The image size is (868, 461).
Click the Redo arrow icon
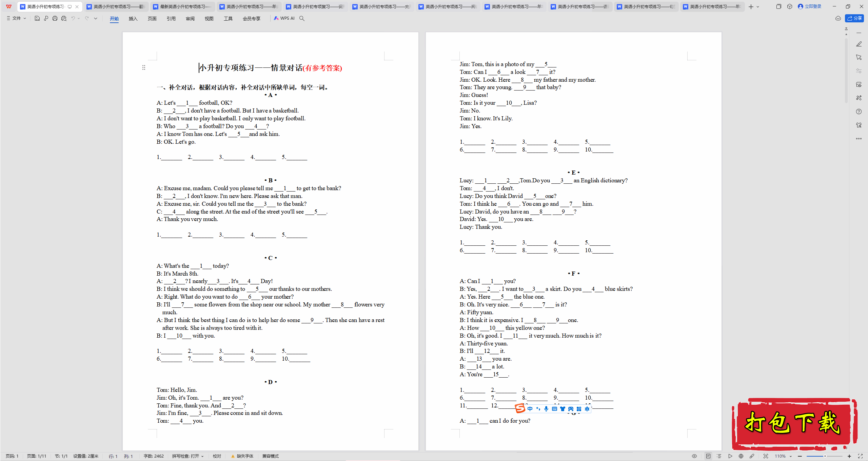click(x=87, y=18)
